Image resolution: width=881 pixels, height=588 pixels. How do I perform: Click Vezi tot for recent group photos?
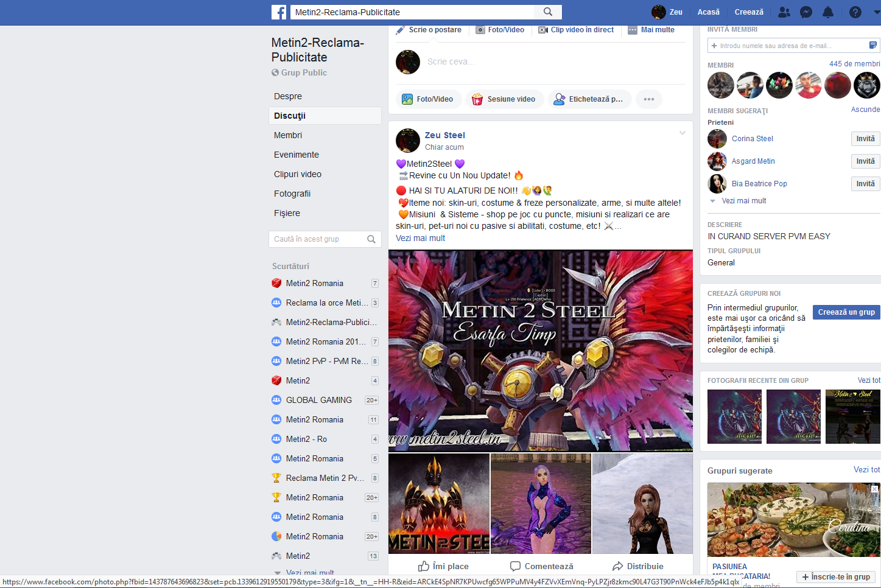[869, 380]
